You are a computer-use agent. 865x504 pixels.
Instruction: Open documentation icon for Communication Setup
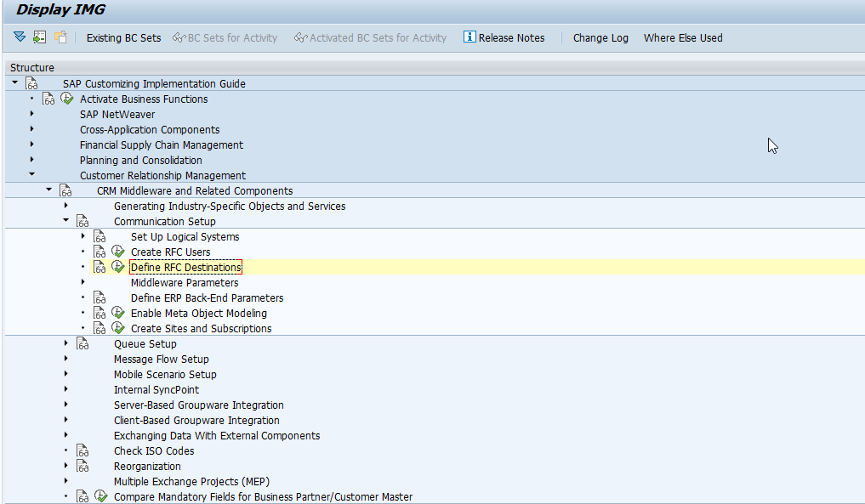[83, 221]
